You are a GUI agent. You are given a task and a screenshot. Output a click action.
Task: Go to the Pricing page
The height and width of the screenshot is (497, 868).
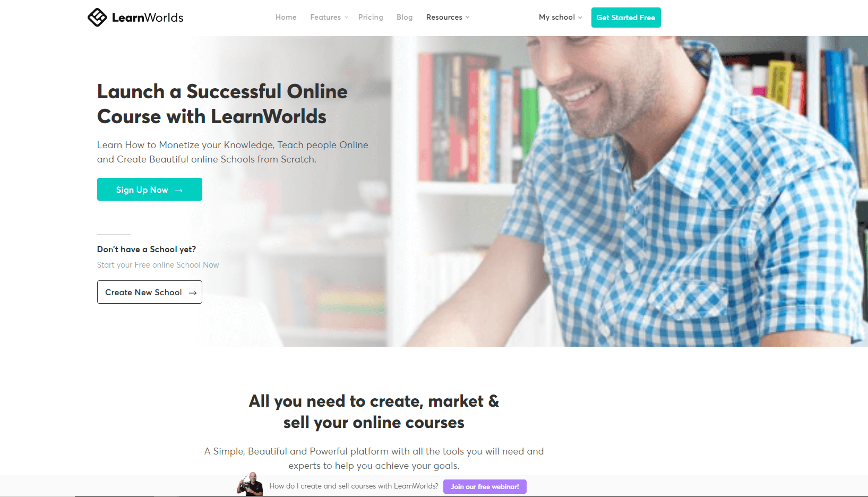tap(371, 18)
